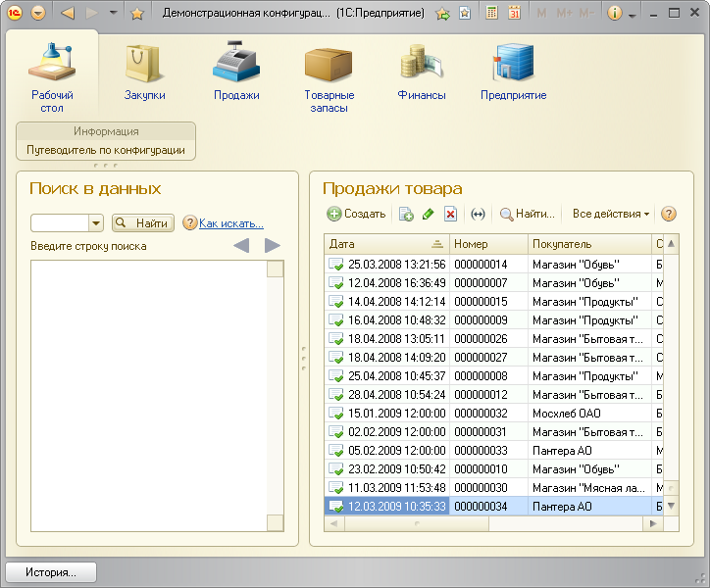This screenshot has width=710, height=588.
Task: Open the 1C main menu dropdown
Action: coord(38,13)
